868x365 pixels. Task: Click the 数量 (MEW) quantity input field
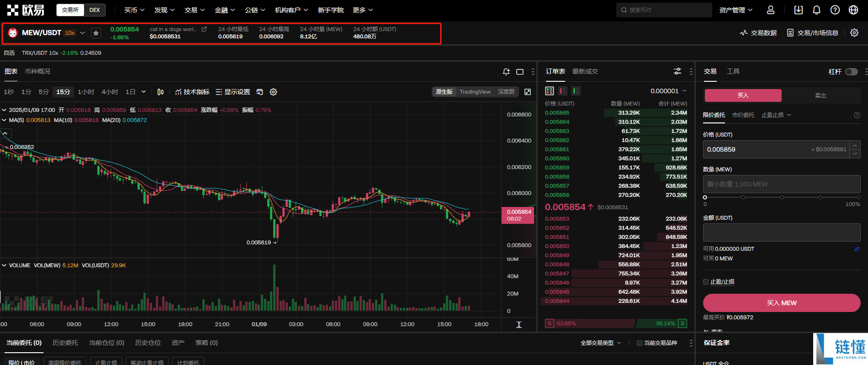tap(782, 184)
